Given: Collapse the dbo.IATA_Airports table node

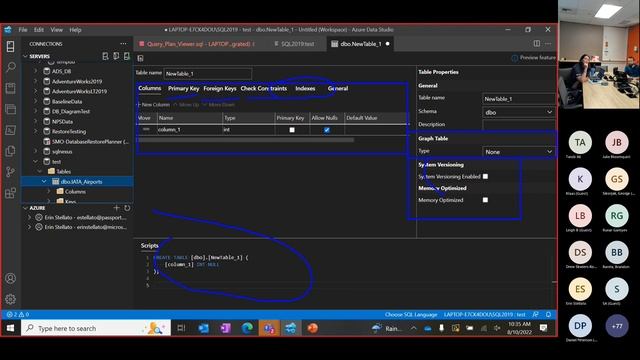Looking at the screenshot, I should [x=44, y=182].
